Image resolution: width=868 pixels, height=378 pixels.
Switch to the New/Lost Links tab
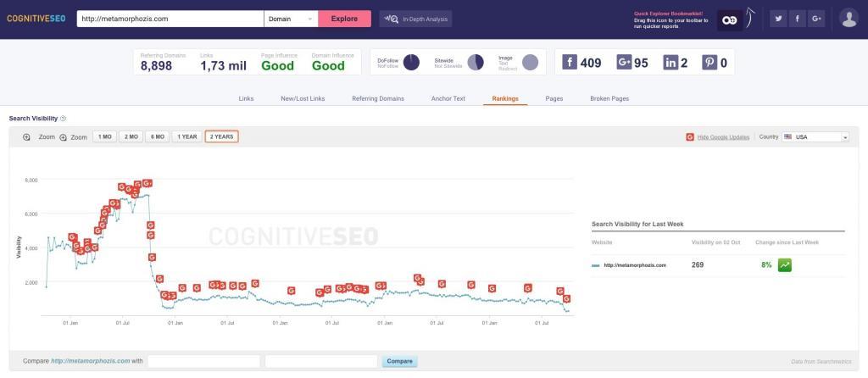pyautogui.click(x=303, y=98)
